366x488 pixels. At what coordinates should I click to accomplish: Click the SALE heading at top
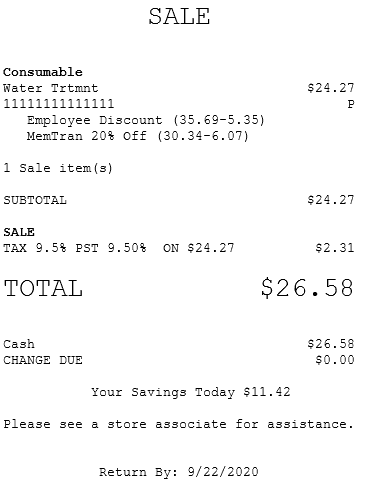[x=179, y=17]
